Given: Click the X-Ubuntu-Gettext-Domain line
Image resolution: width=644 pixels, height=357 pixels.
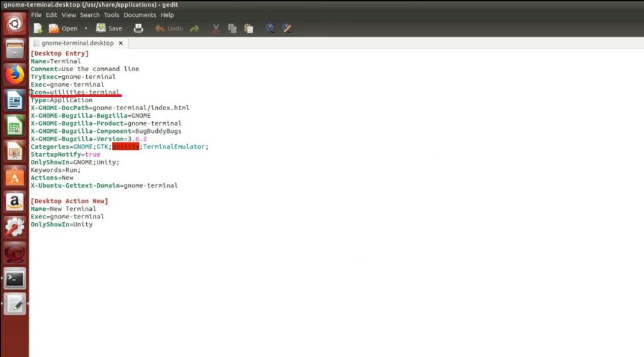Looking at the screenshot, I should tap(104, 186).
